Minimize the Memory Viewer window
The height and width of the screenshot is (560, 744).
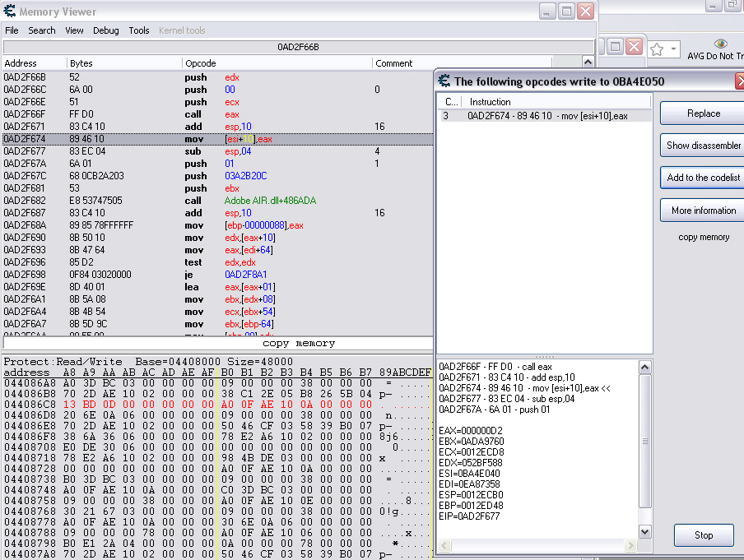pos(547,12)
